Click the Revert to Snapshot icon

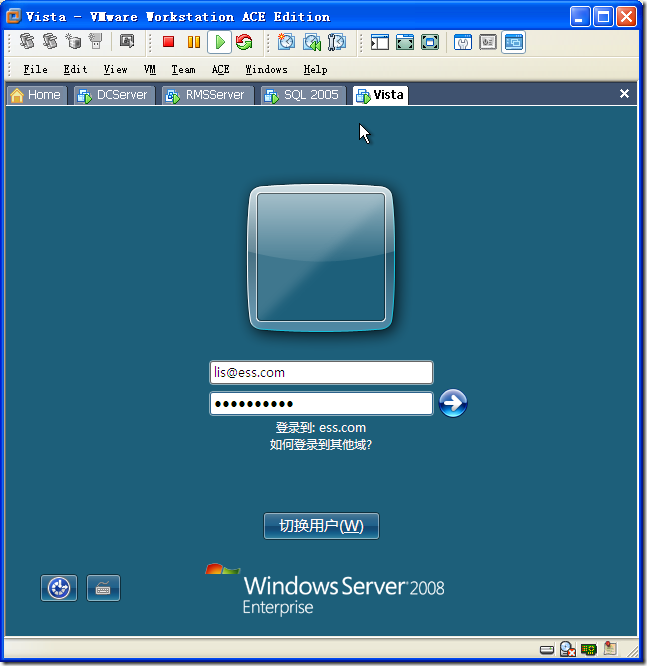[312, 42]
